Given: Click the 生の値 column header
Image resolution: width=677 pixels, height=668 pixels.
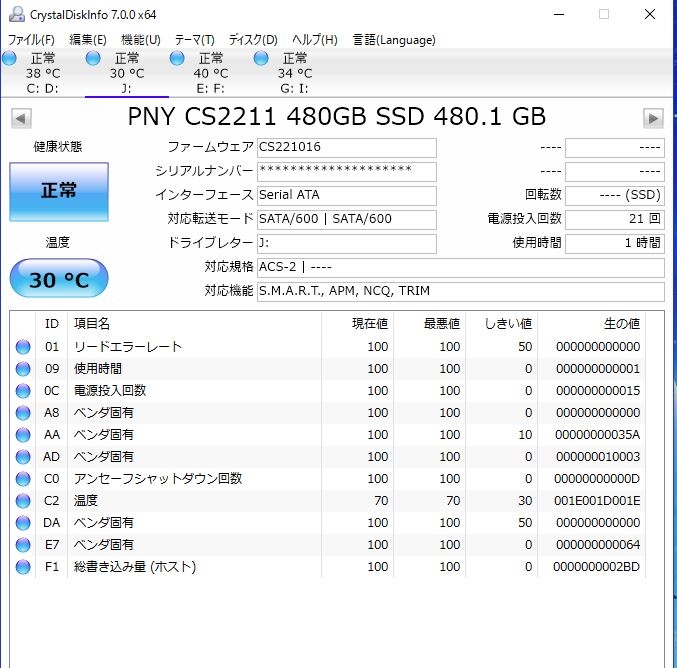Looking at the screenshot, I should pos(592,323).
